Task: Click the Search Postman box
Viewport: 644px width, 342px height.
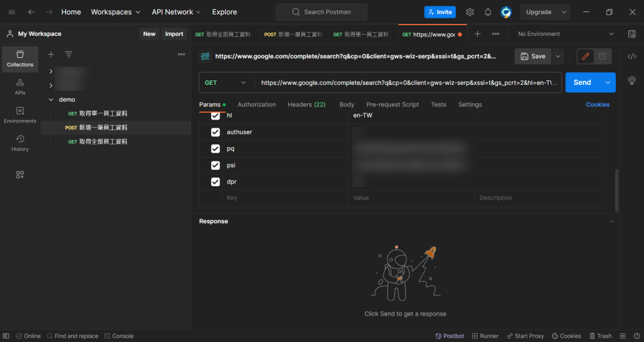Action: [321, 13]
